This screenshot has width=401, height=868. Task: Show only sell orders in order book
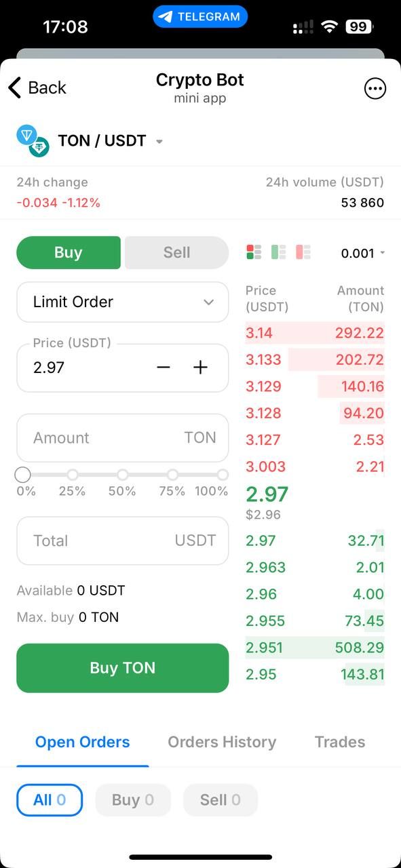click(x=303, y=252)
